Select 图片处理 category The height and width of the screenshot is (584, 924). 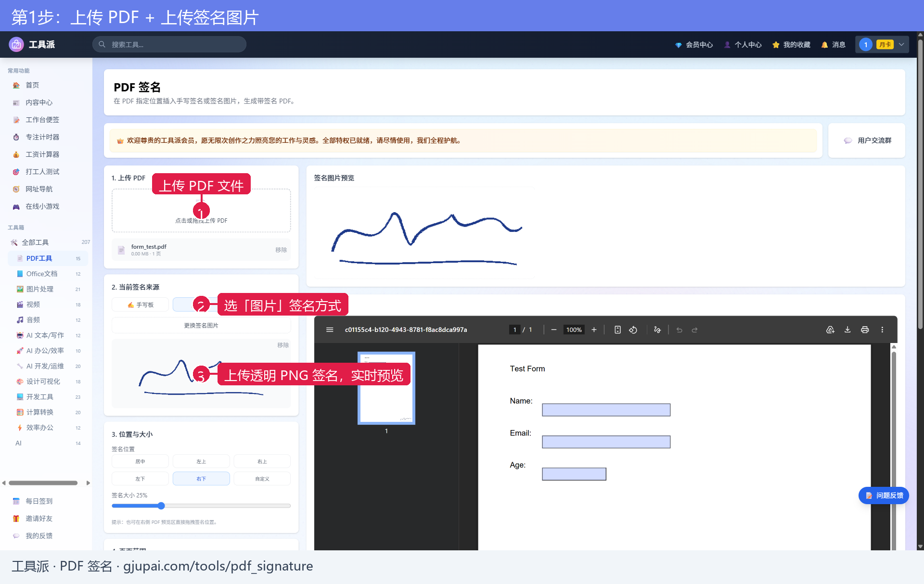(x=48, y=289)
